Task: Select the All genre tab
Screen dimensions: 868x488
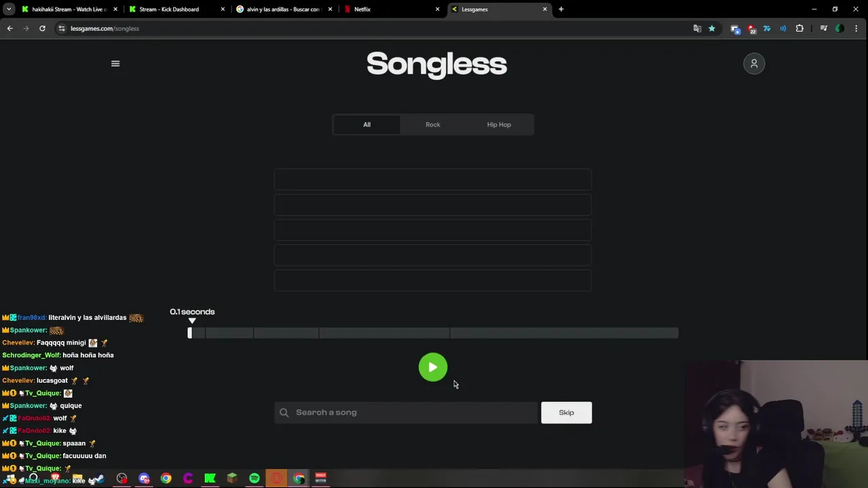Action: coord(367,125)
